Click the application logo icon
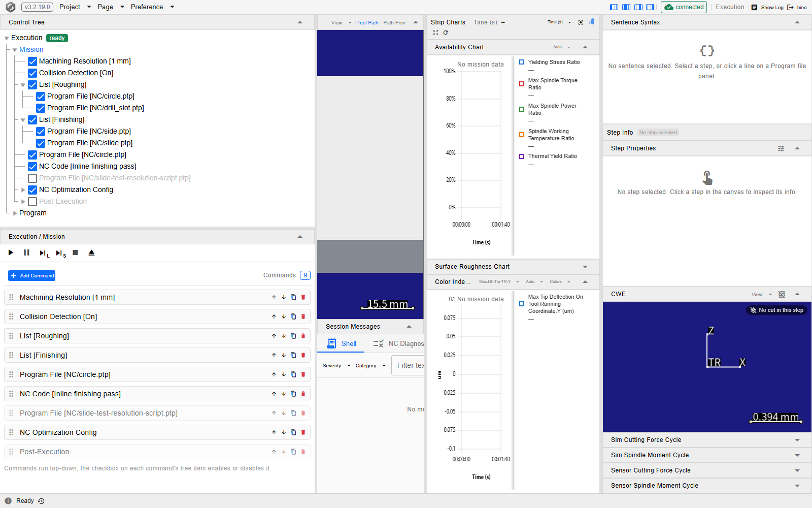Image resolution: width=812 pixels, height=508 pixels. (10, 7)
